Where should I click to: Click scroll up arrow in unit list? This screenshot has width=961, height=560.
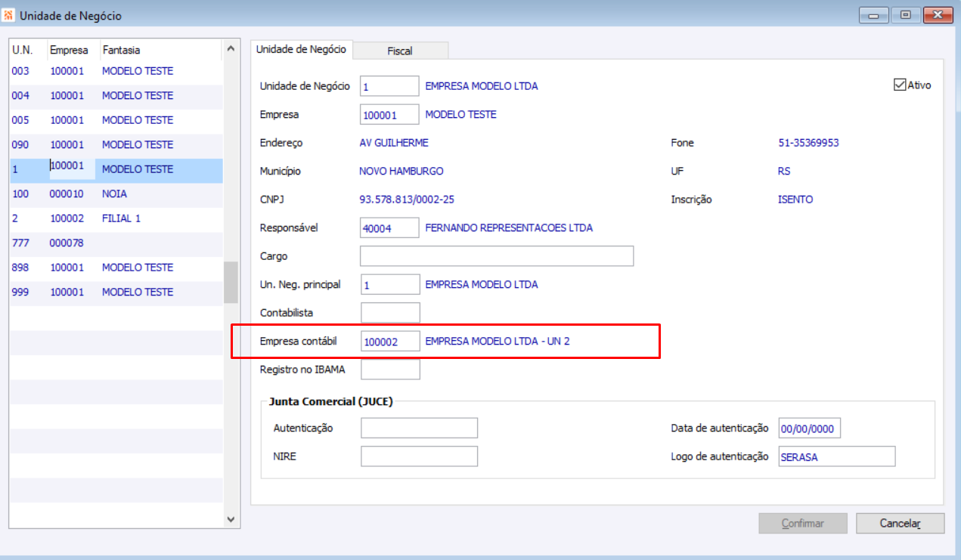point(231,50)
